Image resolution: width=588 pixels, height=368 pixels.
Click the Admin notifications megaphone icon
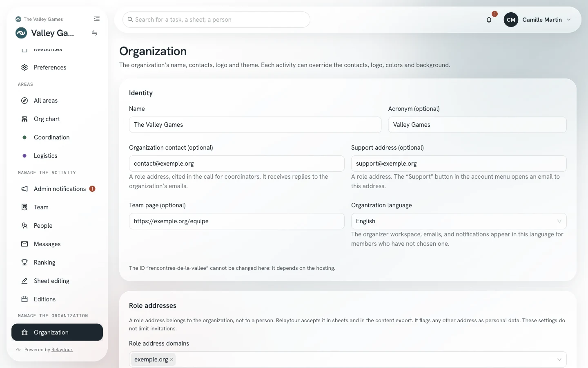click(24, 189)
